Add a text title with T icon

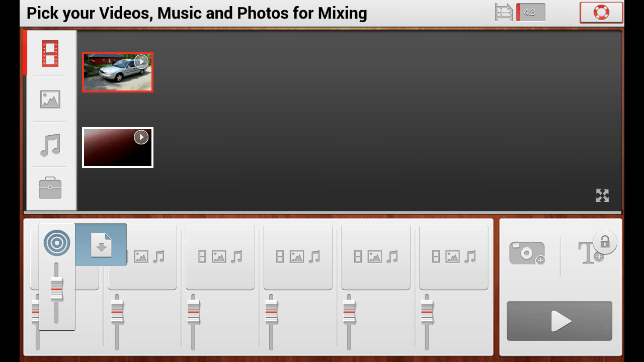click(x=587, y=254)
